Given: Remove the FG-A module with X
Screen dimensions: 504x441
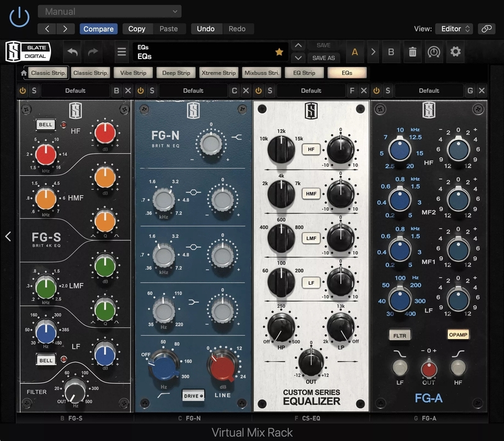Looking at the screenshot, I should pyautogui.click(x=481, y=91).
